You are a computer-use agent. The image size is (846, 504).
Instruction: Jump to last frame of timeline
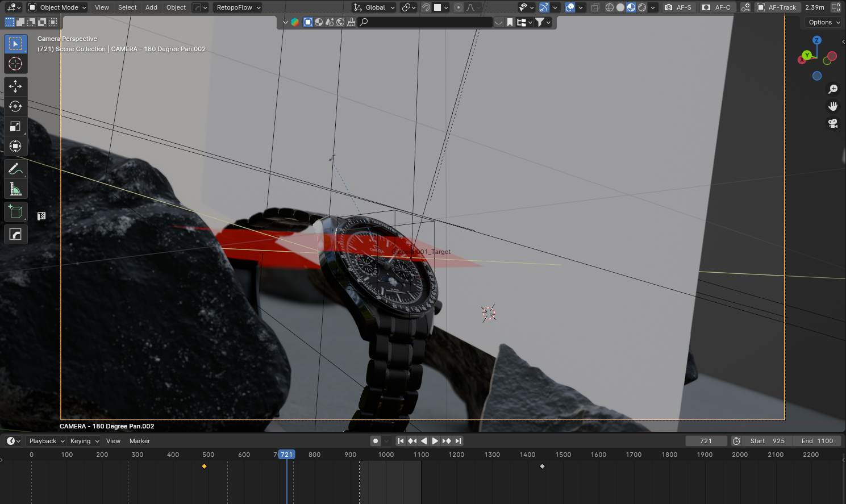pyautogui.click(x=458, y=441)
